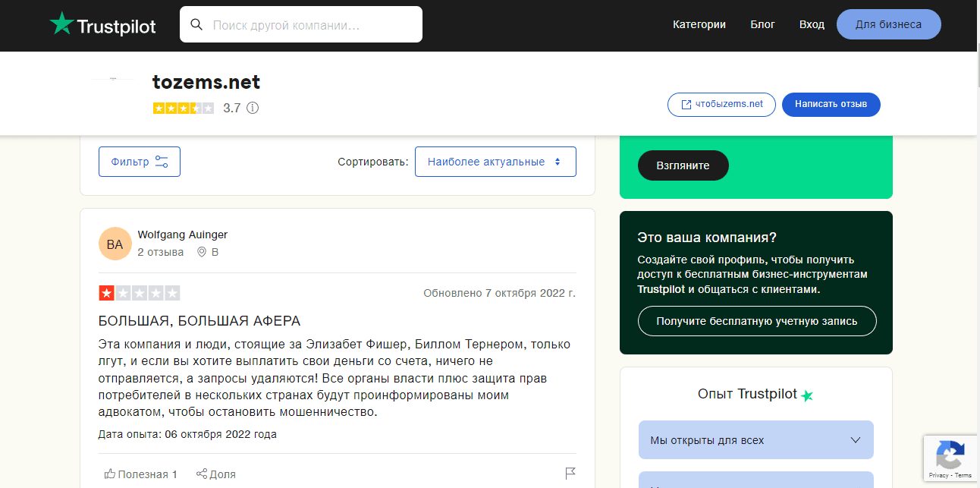
Task: Share the review via Доля icon
Action: point(215,474)
